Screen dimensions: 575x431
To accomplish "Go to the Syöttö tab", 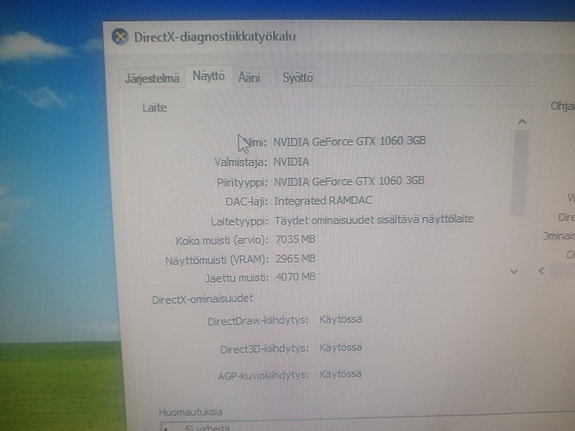I will pos(297,78).
